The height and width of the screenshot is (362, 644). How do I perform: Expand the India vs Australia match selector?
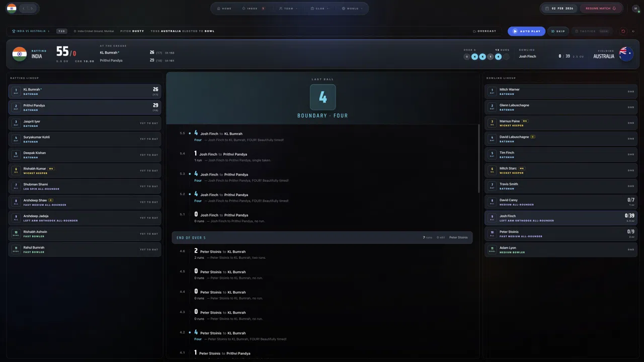coord(31,31)
